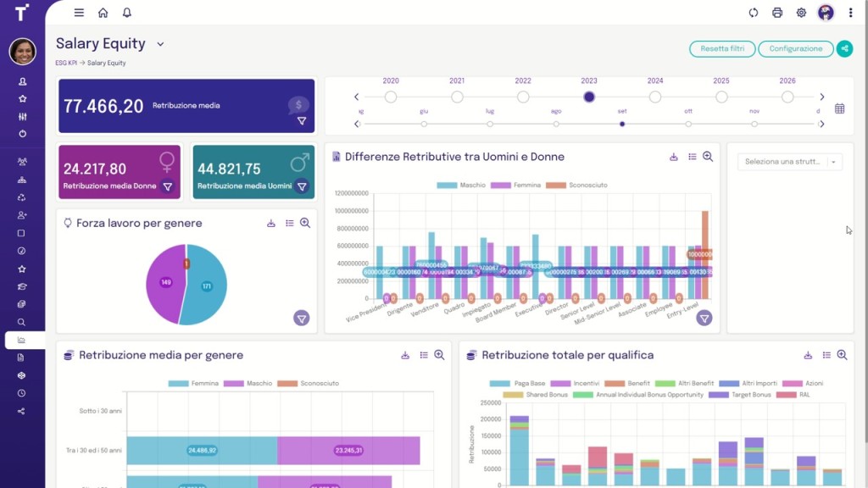
Task: Open the hamburger menu in top bar
Action: pos(79,13)
